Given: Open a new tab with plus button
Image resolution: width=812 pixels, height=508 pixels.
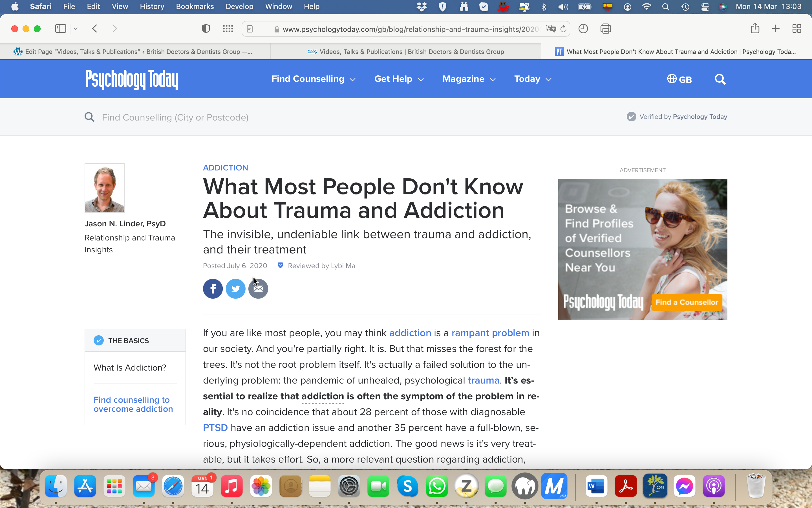Looking at the screenshot, I should 776,29.
